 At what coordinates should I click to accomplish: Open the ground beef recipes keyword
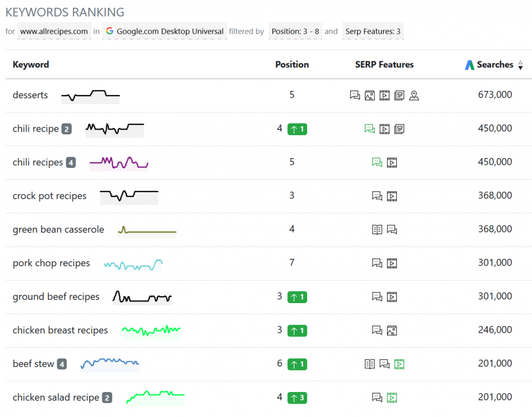tap(56, 296)
